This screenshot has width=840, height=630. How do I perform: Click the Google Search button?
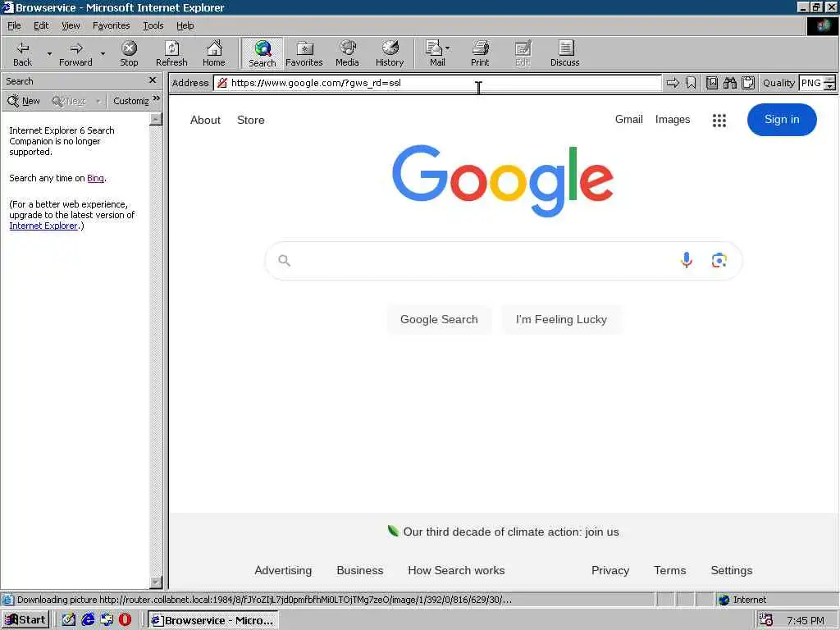click(x=439, y=319)
